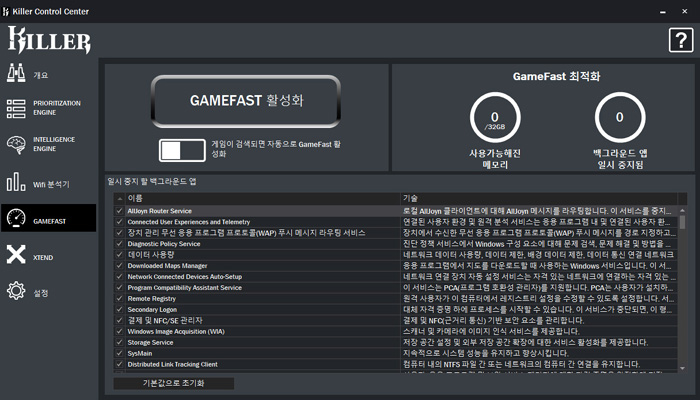Uncheck Downloaded Maps Manager checkbox
Screen dimensions: 700x400
tap(119, 266)
